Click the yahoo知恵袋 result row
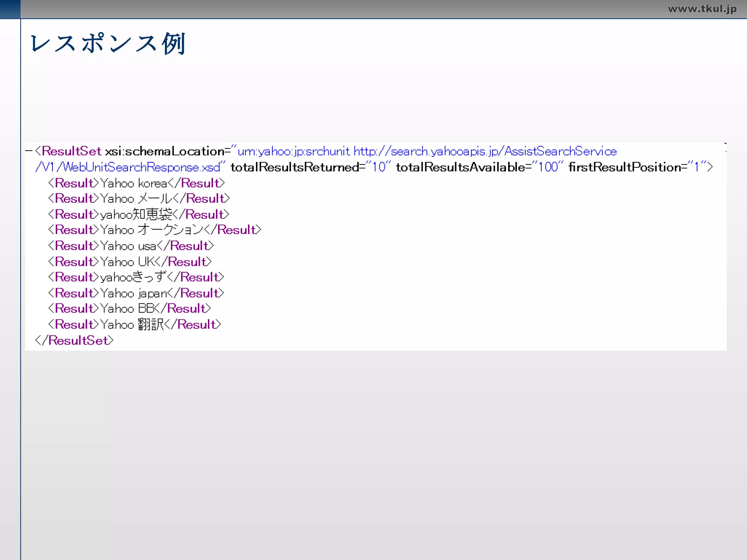This screenshot has height=560, width=747. 139,214
